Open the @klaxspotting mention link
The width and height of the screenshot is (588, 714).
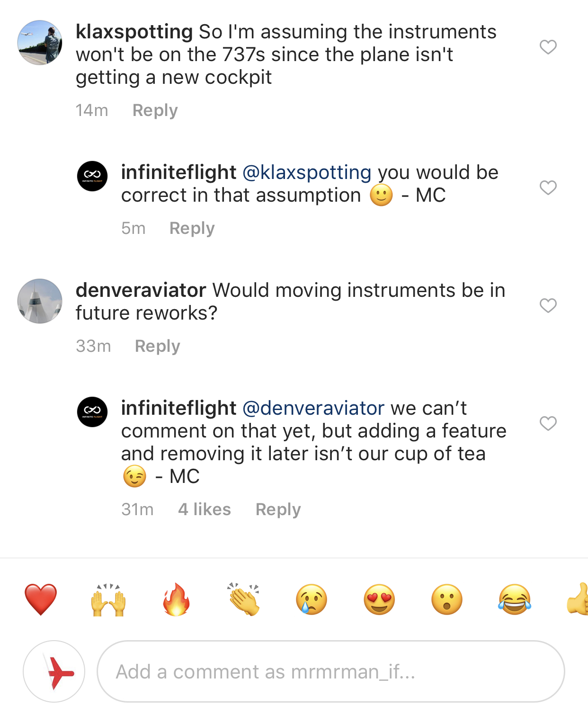[x=307, y=172]
